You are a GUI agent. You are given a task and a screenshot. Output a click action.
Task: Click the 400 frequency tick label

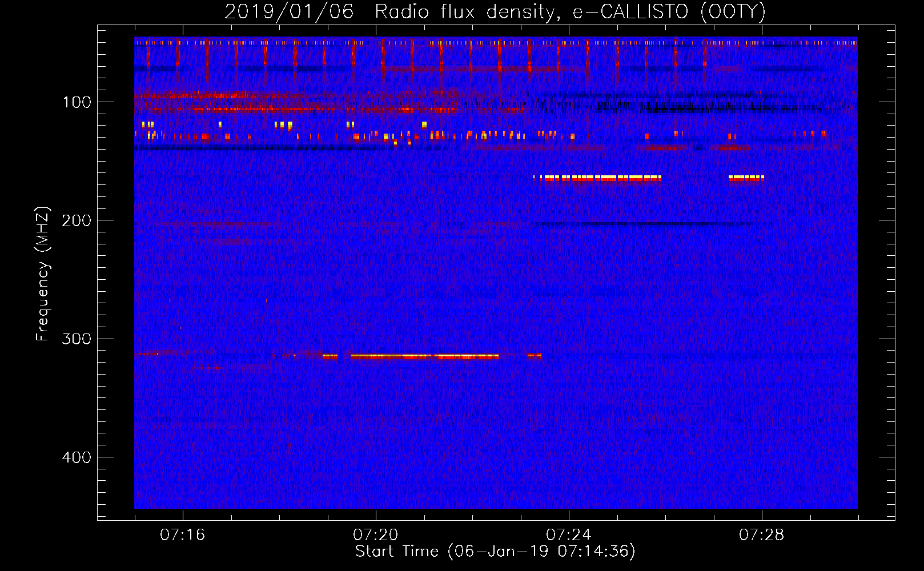point(77,457)
